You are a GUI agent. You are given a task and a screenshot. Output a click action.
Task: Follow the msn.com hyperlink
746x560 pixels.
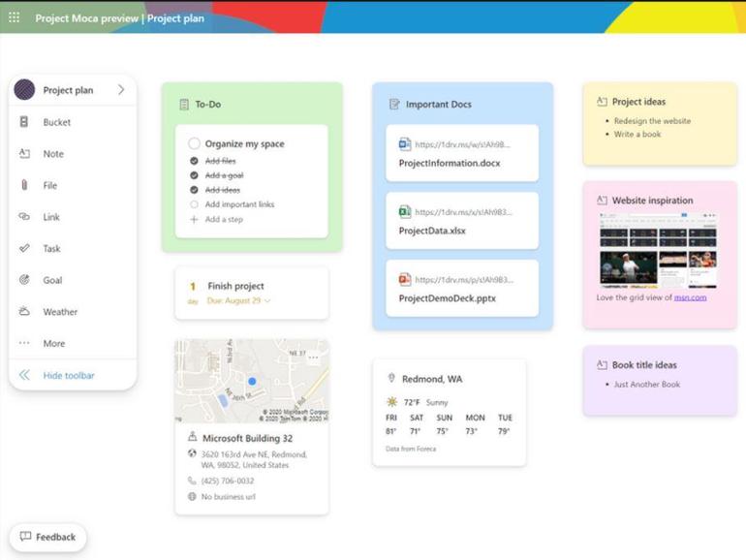690,297
